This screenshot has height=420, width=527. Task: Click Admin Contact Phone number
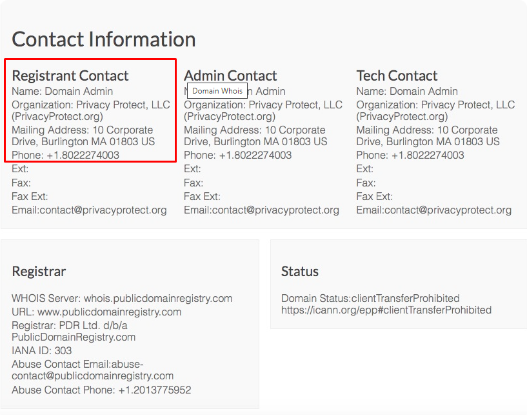click(237, 155)
